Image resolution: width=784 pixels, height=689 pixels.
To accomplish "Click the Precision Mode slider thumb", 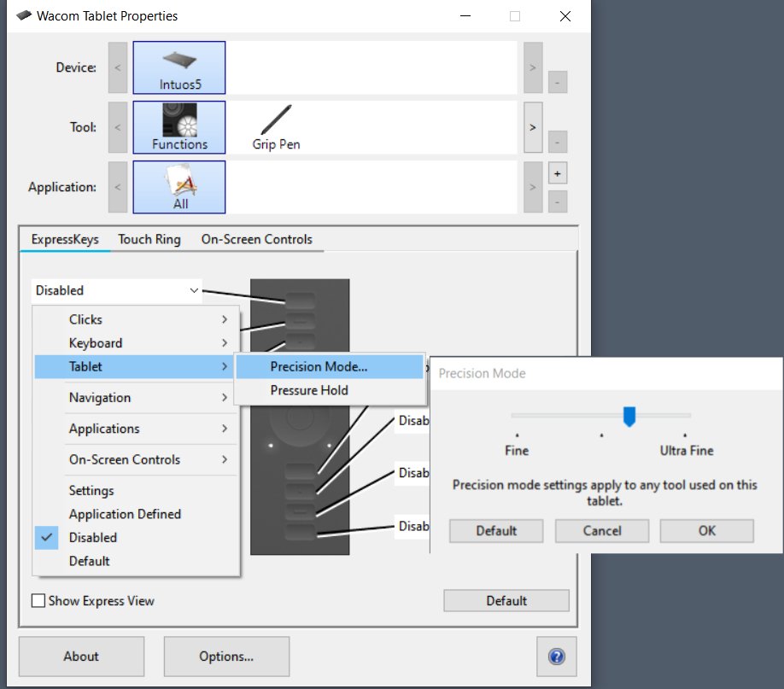I will 629,416.
